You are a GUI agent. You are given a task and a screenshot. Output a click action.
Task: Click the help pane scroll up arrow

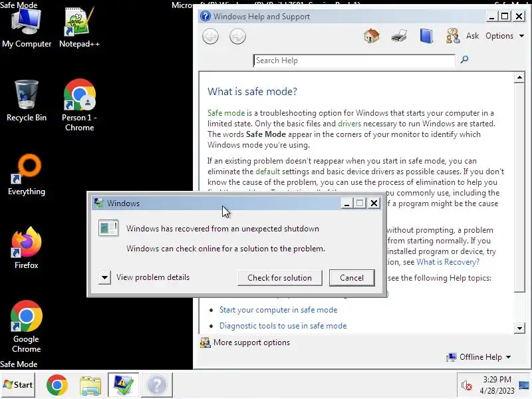click(519, 78)
